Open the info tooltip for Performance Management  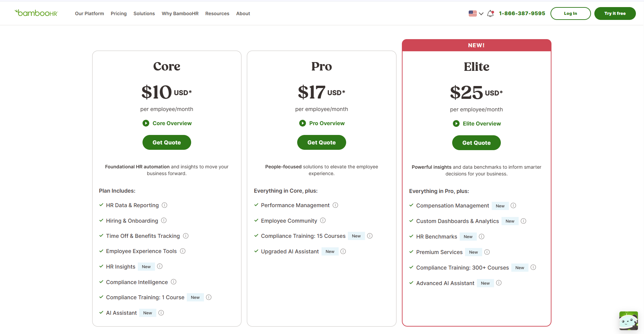(335, 205)
